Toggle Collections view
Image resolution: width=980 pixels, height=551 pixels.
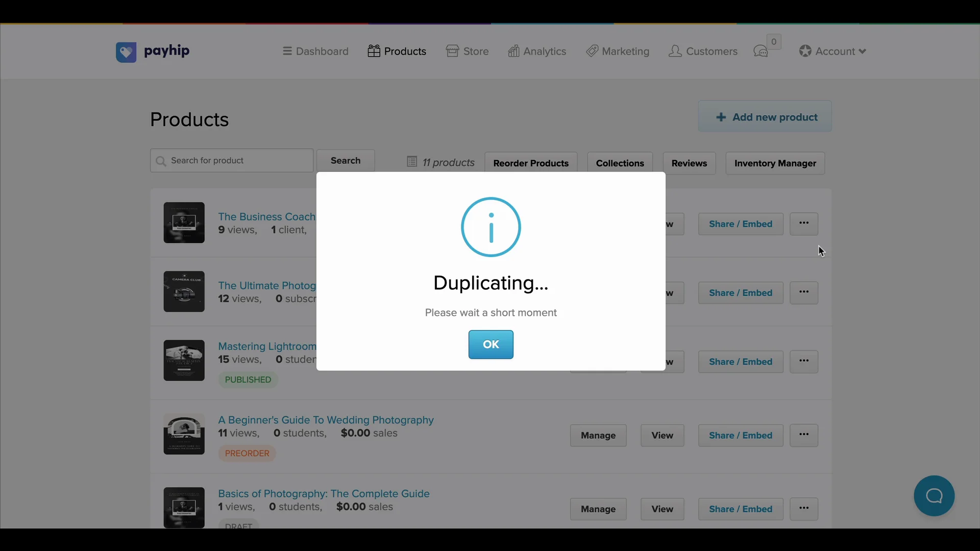click(x=619, y=163)
